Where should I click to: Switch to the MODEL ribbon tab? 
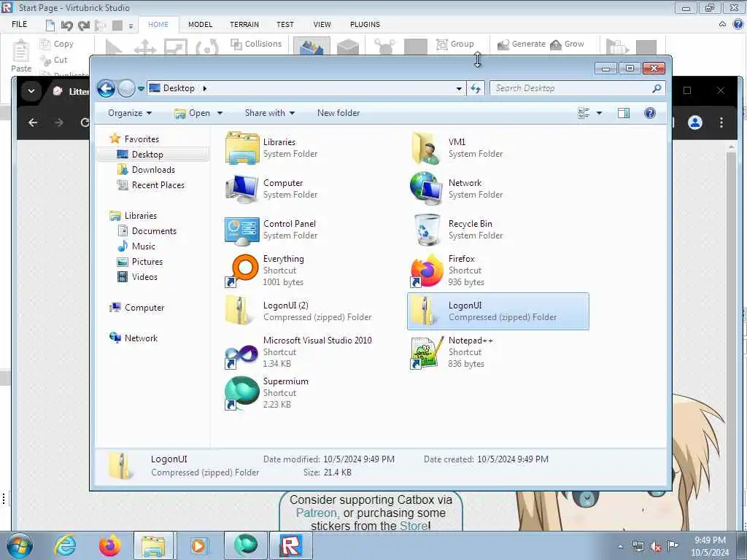tap(200, 24)
